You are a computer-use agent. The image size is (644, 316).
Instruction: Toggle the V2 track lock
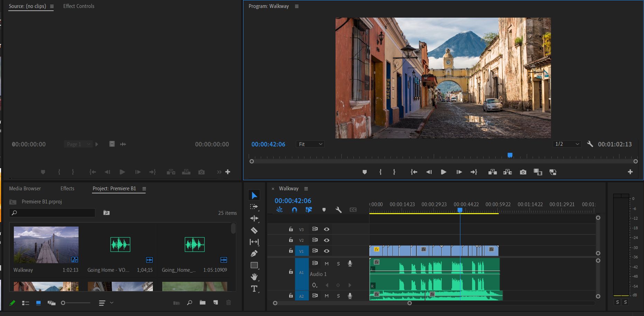point(291,240)
